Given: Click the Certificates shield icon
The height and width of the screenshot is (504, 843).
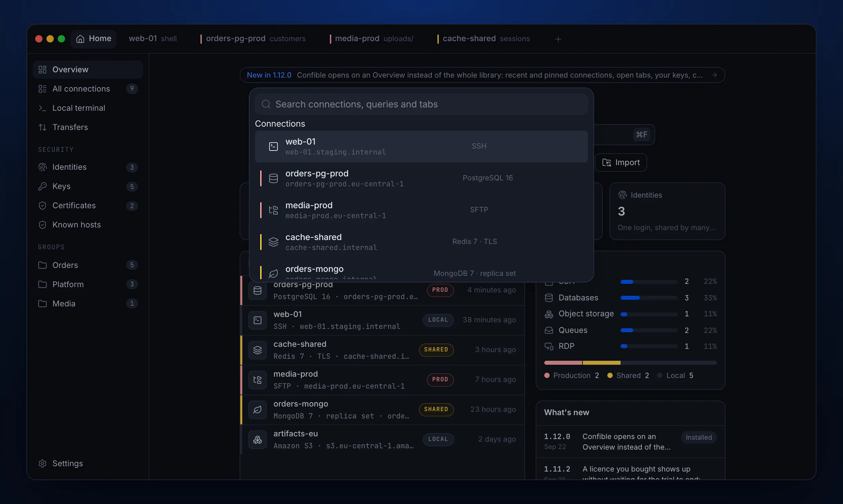Looking at the screenshot, I should click(x=42, y=206).
